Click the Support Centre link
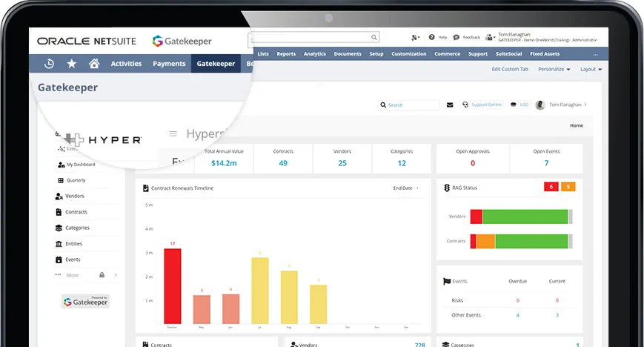Viewport: 644px width, 347px height. [x=486, y=105]
